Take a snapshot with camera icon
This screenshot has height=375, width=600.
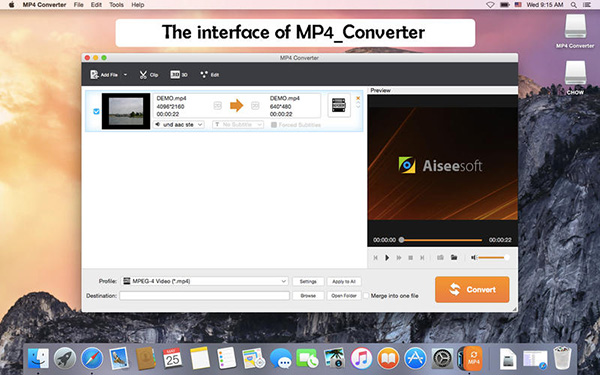[x=440, y=258]
